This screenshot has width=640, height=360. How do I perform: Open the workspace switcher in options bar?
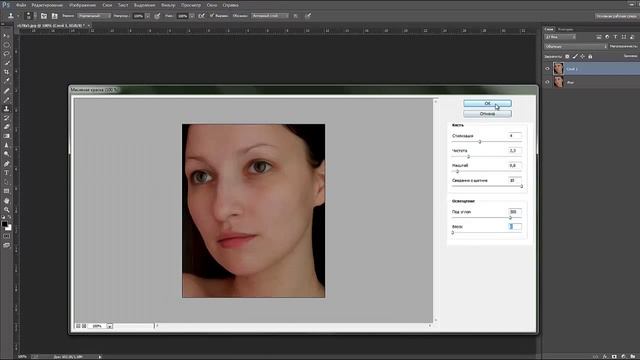click(616, 16)
